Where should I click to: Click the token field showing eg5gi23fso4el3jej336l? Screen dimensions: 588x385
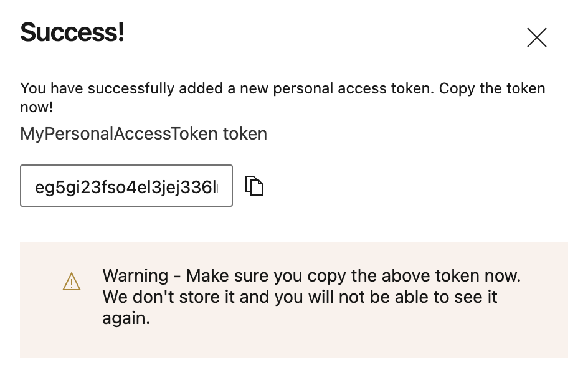(126, 186)
